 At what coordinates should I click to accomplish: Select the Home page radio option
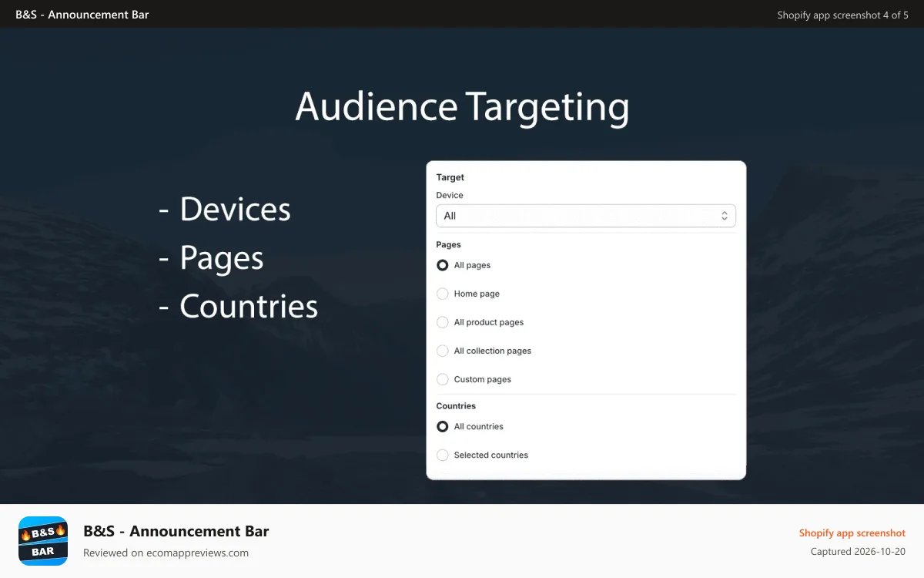442,294
